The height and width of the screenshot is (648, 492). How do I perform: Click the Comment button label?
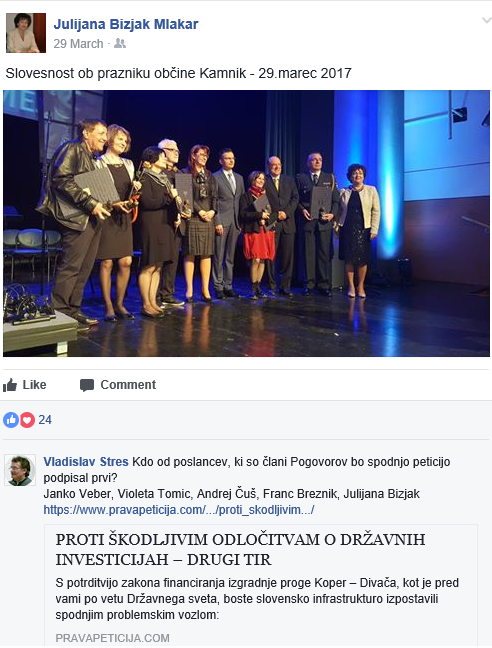(128, 385)
